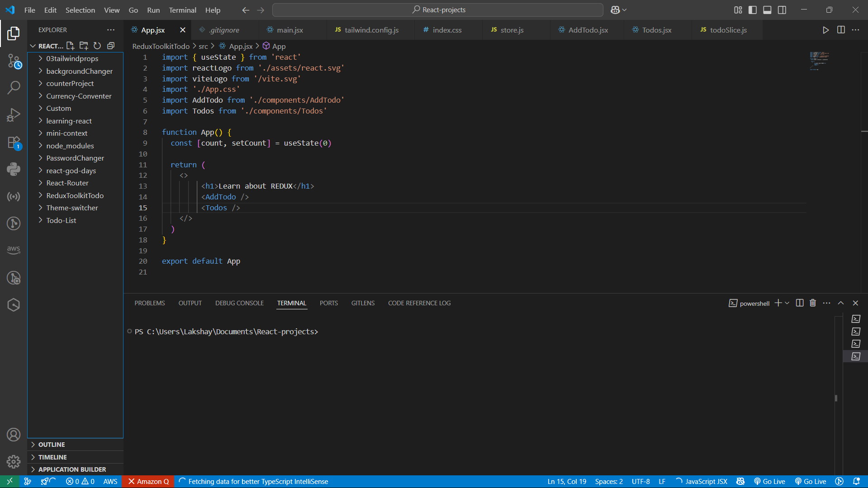The height and width of the screenshot is (488, 868).
Task: Expand the TIMELINE section
Action: (x=75, y=457)
